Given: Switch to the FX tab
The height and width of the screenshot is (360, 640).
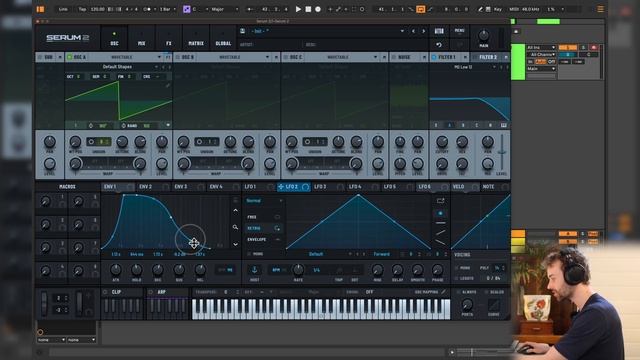Looking at the screenshot, I should coord(169,38).
